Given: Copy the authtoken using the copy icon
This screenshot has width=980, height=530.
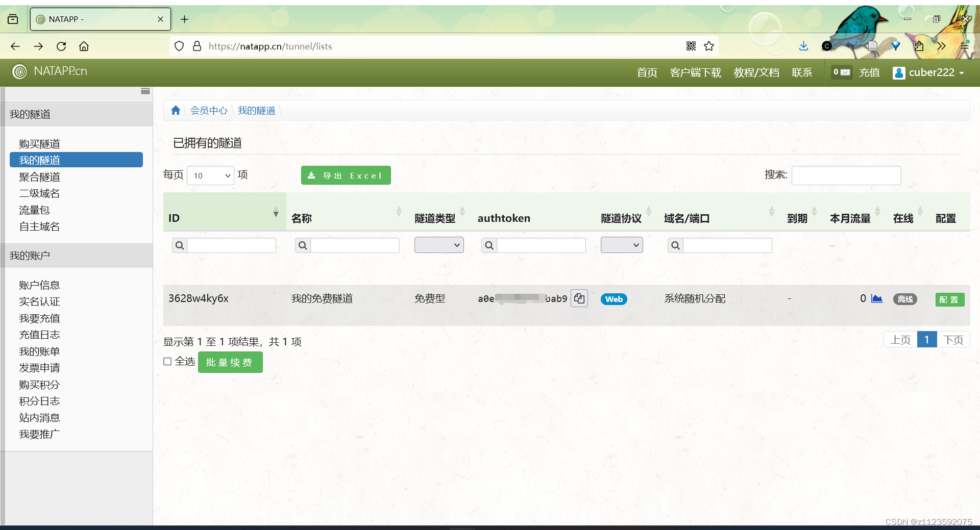Looking at the screenshot, I should (x=579, y=298).
